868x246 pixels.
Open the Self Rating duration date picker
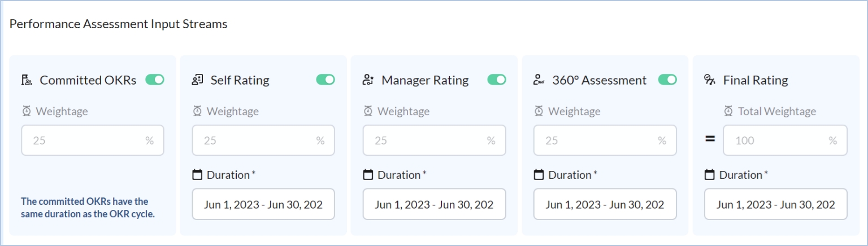pyautogui.click(x=263, y=204)
